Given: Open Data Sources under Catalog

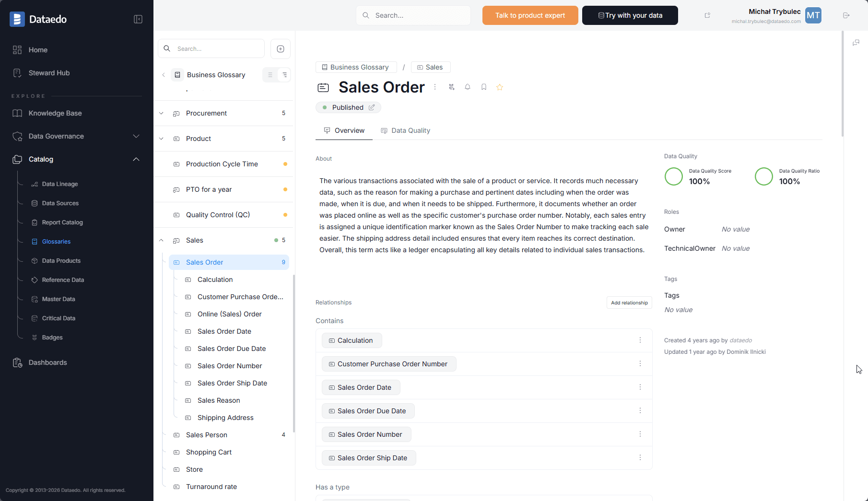Looking at the screenshot, I should coord(60,203).
